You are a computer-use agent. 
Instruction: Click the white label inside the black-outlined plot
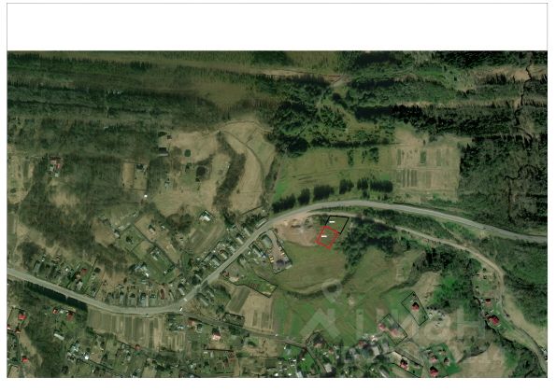(332, 221)
